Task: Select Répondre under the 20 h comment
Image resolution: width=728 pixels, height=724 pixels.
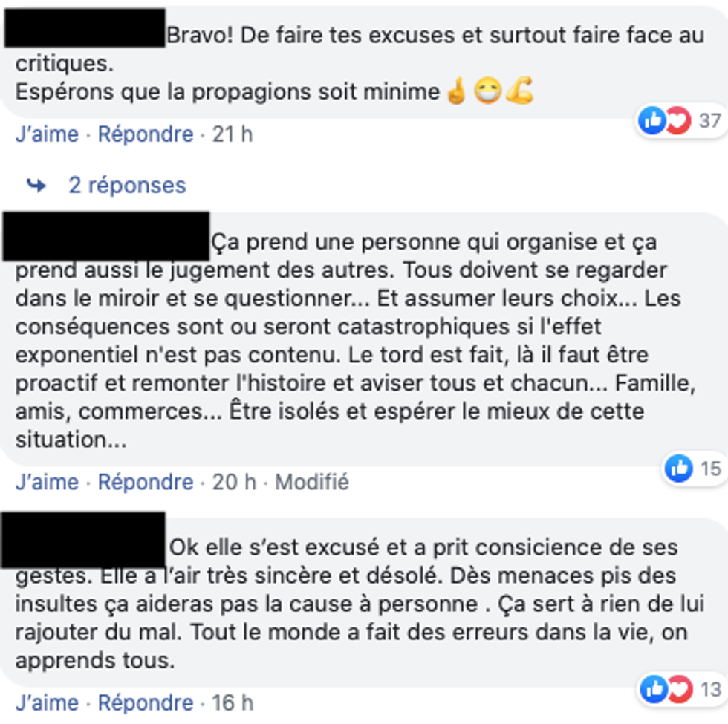Action: pos(146,482)
